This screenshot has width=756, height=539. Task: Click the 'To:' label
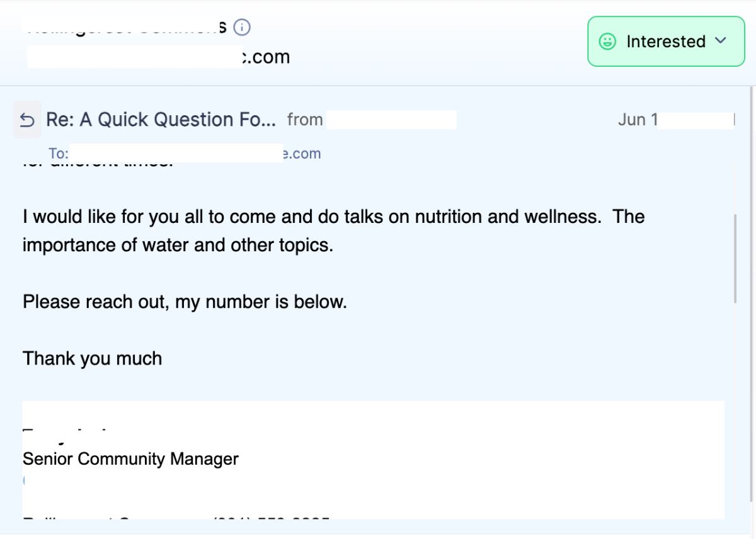coord(58,154)
